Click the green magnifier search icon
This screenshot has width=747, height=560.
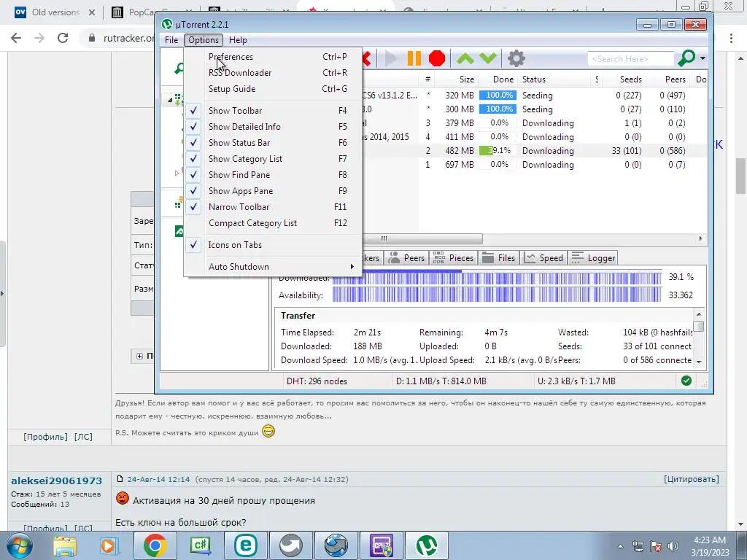click(686, 58)
